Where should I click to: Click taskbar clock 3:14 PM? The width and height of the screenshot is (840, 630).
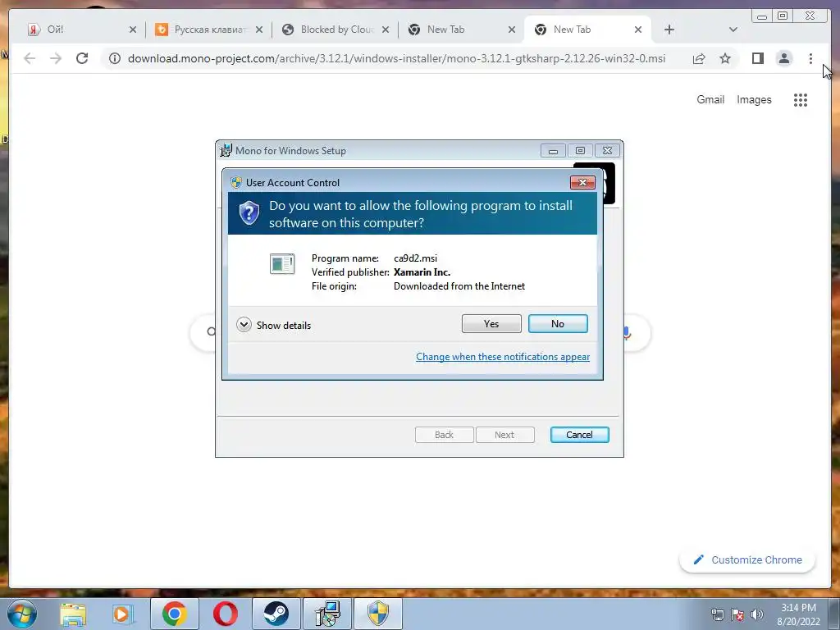(x=799, y=614)
